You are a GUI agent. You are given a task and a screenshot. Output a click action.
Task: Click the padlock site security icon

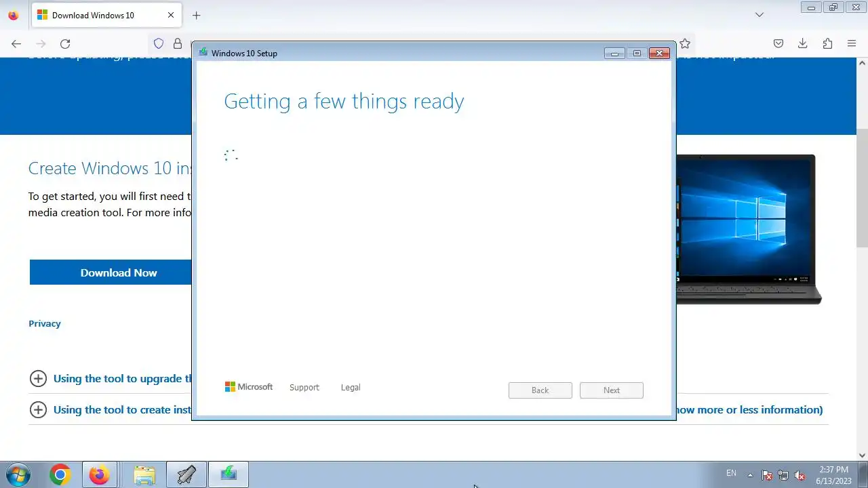[x=178, y=43]
